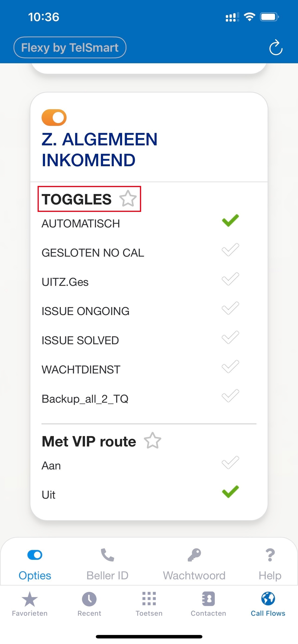The image size is (298, 644).
Task: Open the Recent calls tab
Action: coord(89,604)
